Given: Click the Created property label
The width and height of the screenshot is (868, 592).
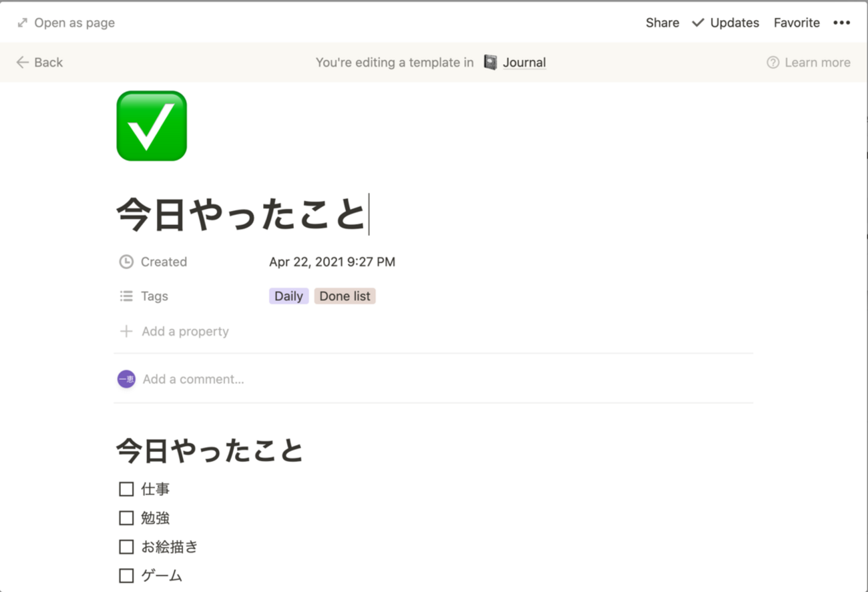Looking at the screenshot, I should tap(164, 262).
